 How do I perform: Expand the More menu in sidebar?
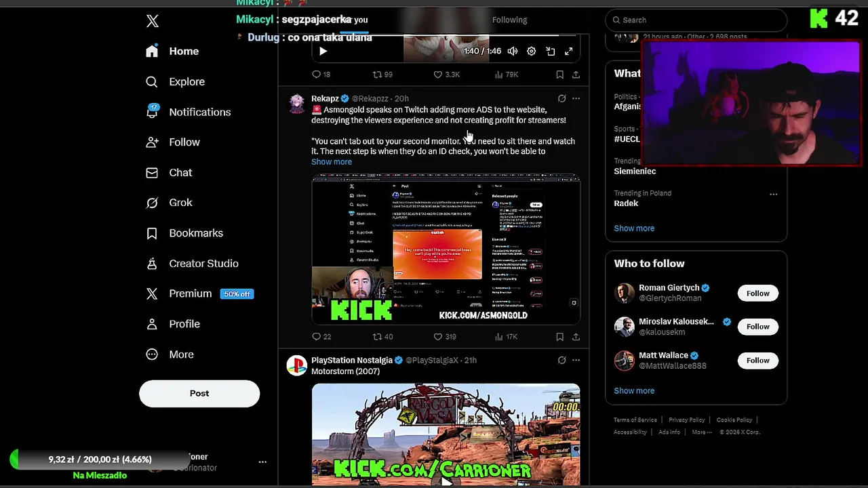coord(170,354)
